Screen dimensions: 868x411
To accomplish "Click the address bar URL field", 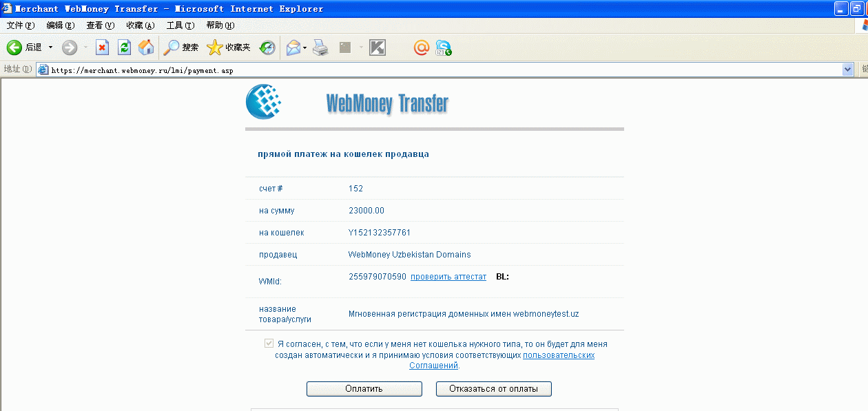I will pos(444,70).
